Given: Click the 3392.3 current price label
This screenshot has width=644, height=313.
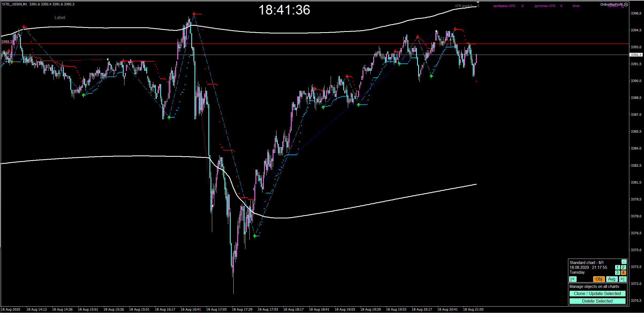Looking at the screenshot, I should point(636,55).
